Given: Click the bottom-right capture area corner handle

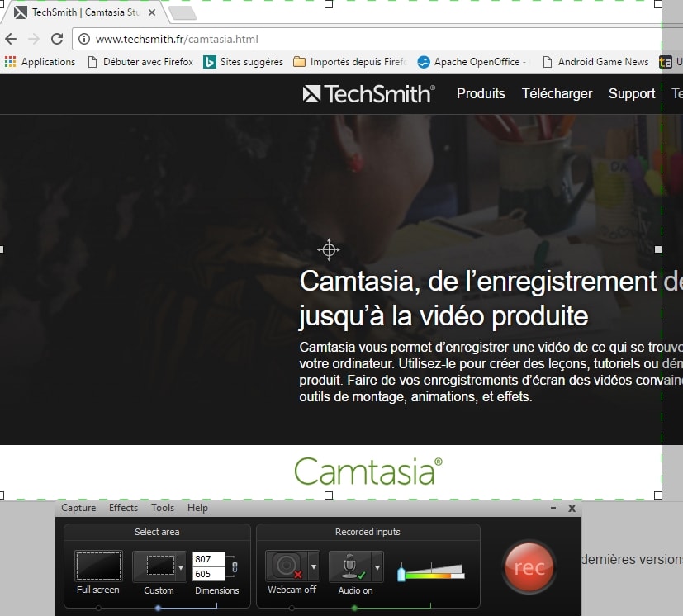Looking at the screenshot, I should tap(658, 495).
